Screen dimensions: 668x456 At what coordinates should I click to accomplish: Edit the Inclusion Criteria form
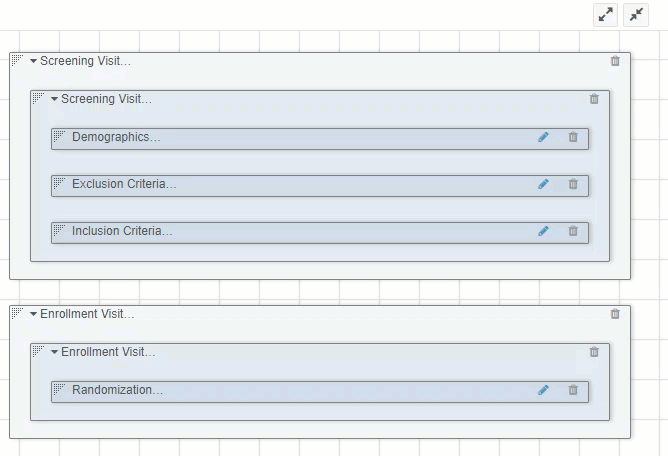click(x=543, y=231)
